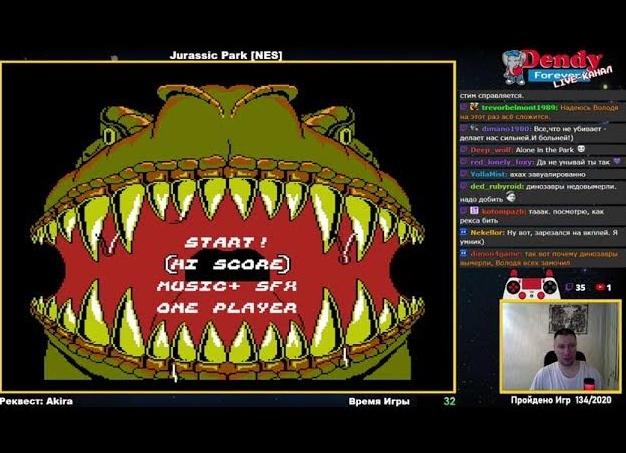
Task: Click username dimano1980 in chat
Action: pos(506,129)
